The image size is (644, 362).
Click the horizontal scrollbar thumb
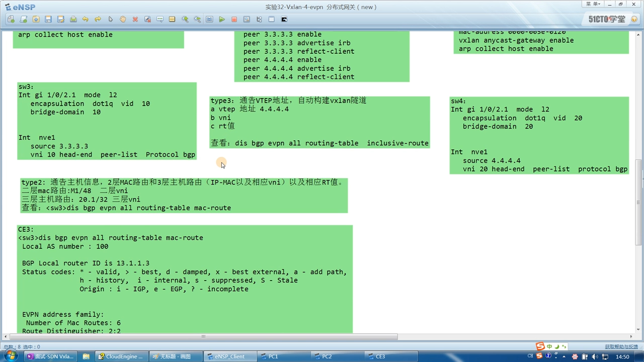[203, 336]
